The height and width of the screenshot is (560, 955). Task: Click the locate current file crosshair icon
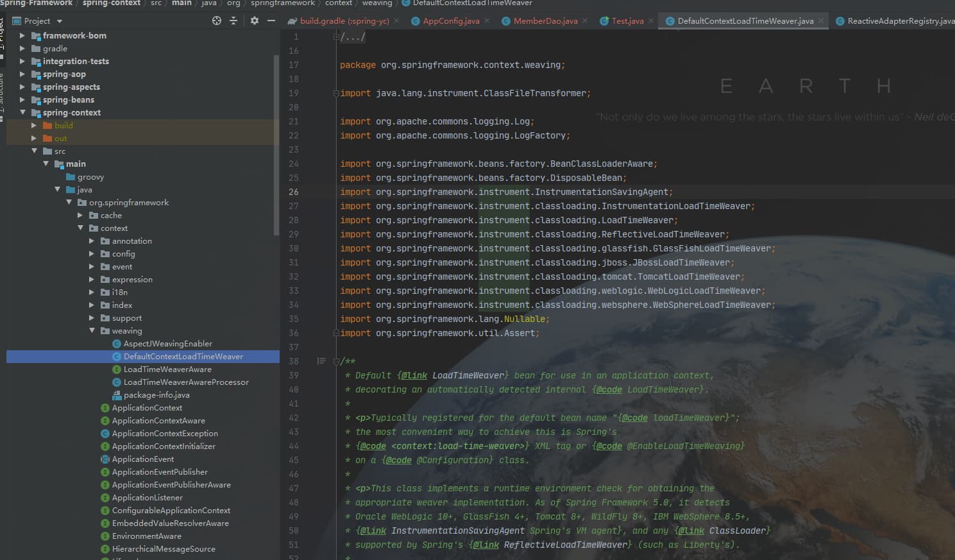pyautogui.click(x=217, y=21)
